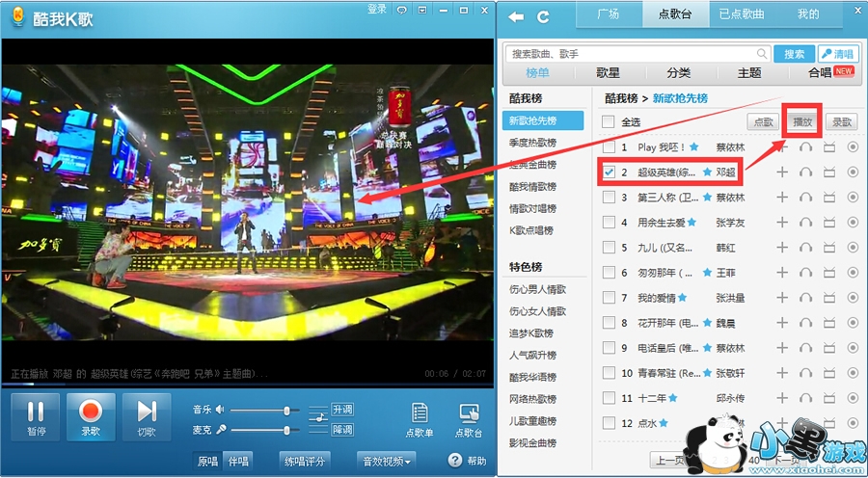Record 用余生去爱 via record icon
This screenshot has height=478, width=868.
853,223
